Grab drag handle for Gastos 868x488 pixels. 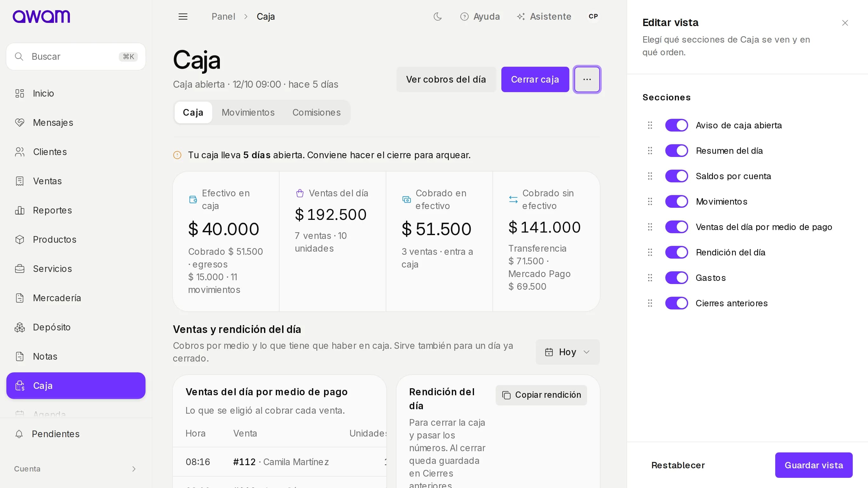click(650, 278)
